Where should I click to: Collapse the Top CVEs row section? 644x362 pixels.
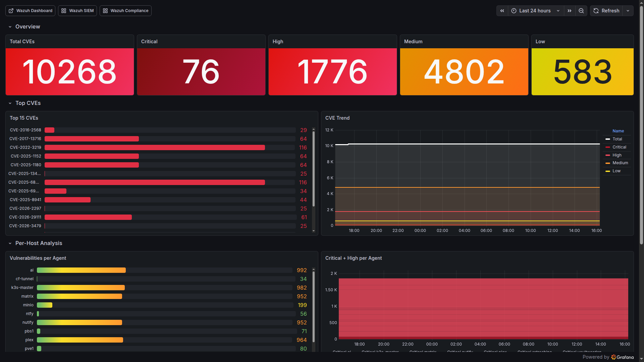click(x=10, y=103)
